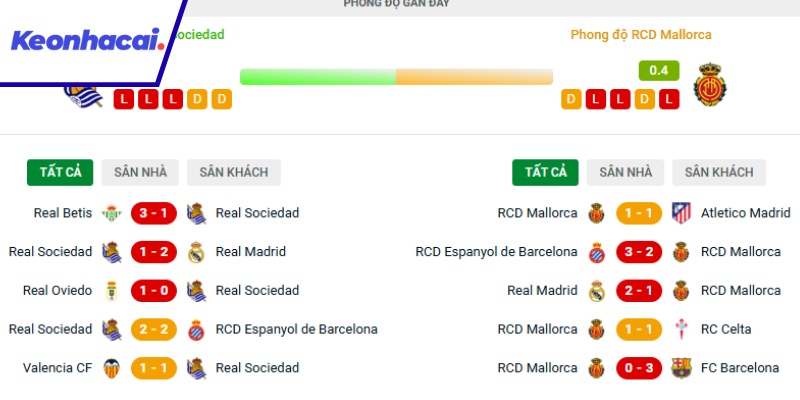Screen dimensions: 800x400
Task: Click the Real Betis club crest
Action: [x=111, y=212]
